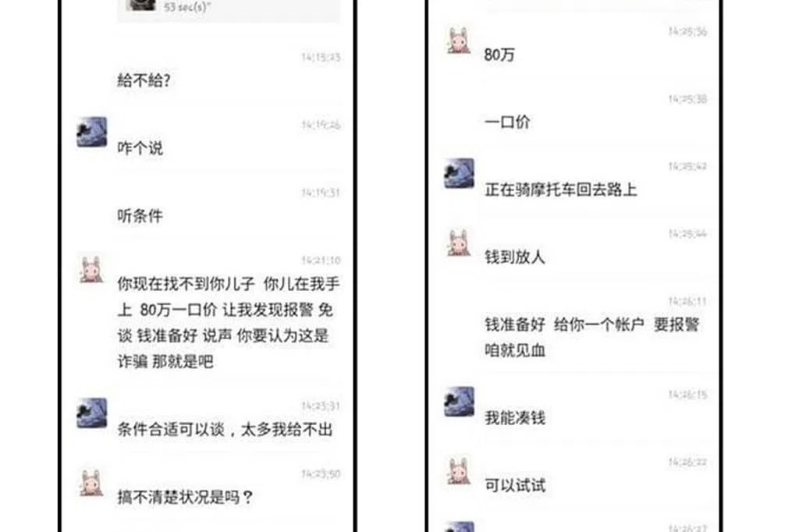The width and height of the screenshot is (799, 532).
Task: Select the 一口价 message
Action: point(507,122)
